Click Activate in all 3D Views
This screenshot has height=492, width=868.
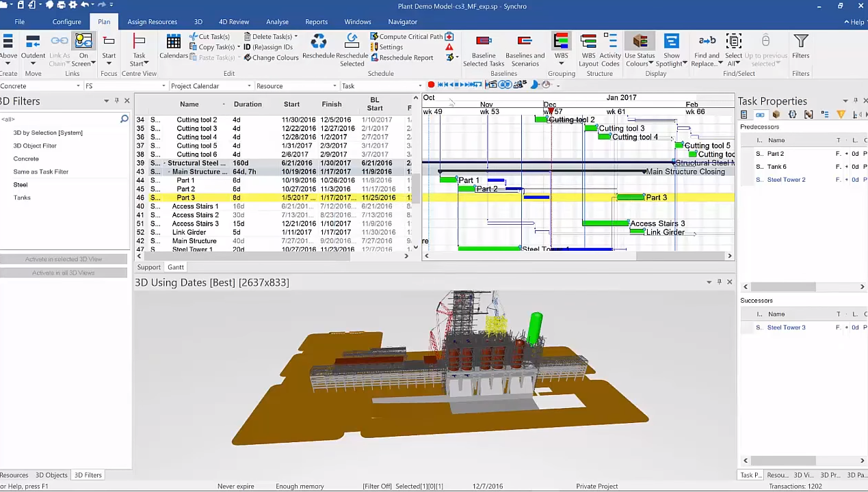pos(64,273)
